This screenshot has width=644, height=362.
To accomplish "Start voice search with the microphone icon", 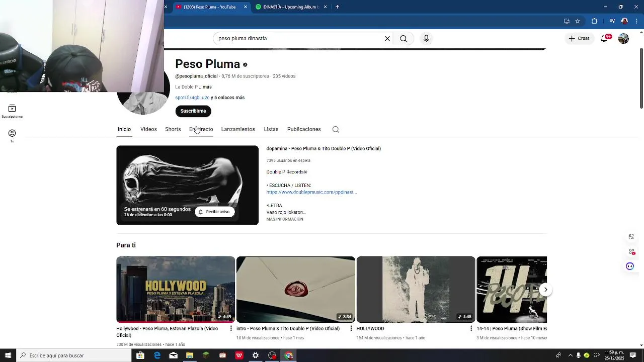I will (426, 38).
